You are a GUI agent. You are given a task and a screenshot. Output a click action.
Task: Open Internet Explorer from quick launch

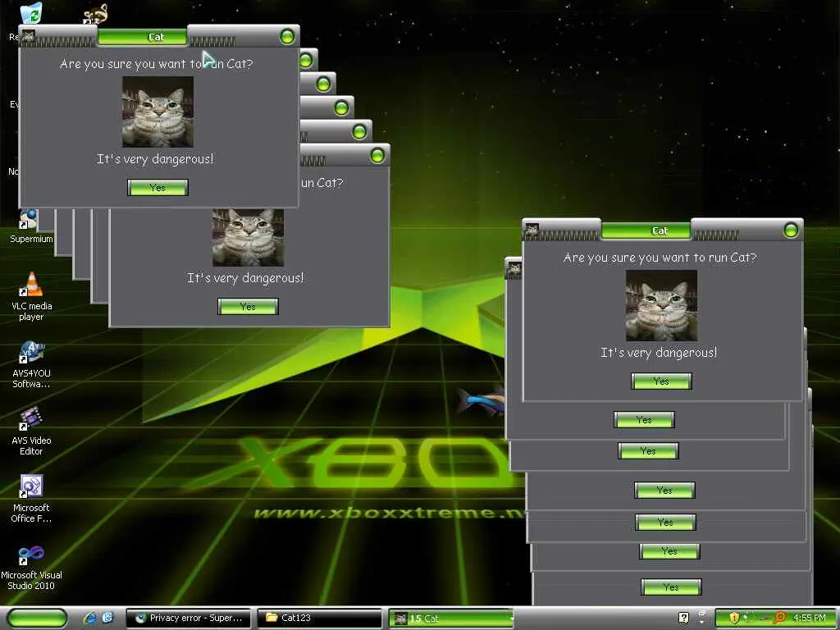click(x=90, y=618)
